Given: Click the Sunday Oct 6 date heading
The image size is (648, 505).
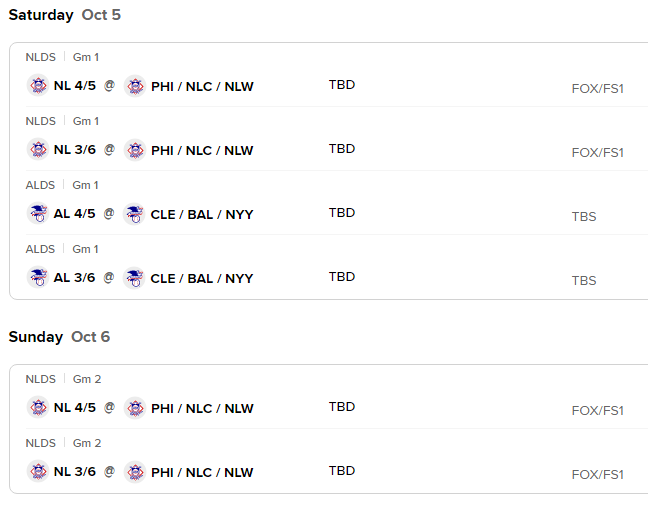Looking at the screenshot, I should coord(59,337).
